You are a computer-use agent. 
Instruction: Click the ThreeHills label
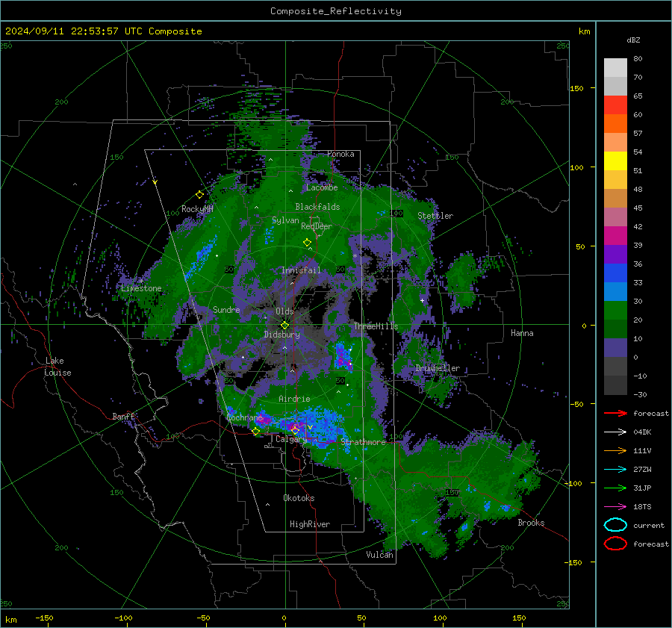click(376, 326)
